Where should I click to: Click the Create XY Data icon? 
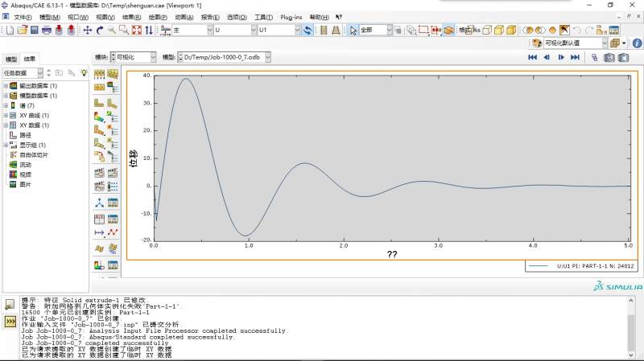99,219
